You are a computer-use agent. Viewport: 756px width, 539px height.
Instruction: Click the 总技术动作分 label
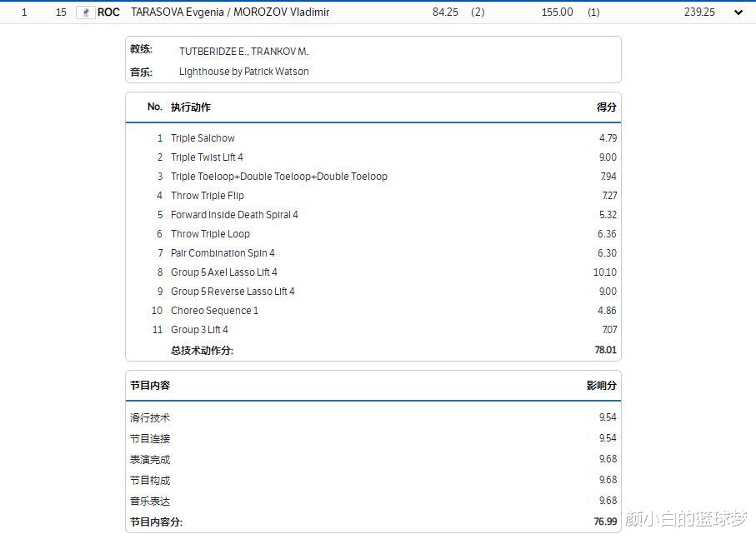pos(202,350)
